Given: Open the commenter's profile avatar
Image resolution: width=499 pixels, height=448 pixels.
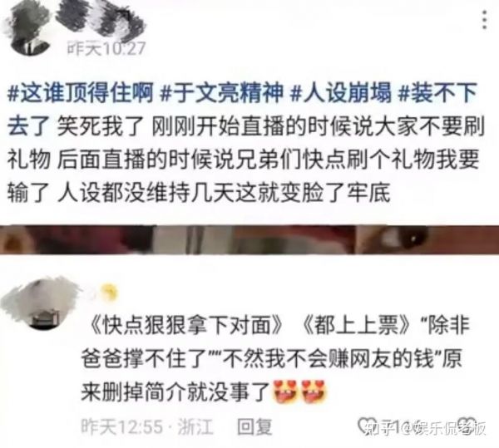Looking at the screenshot, I should (x=38, y=303).
